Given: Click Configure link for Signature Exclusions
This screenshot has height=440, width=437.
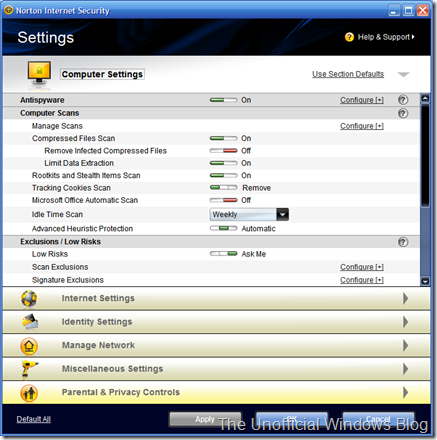Looking at the screenshot, I should click(x=362, y=280).
